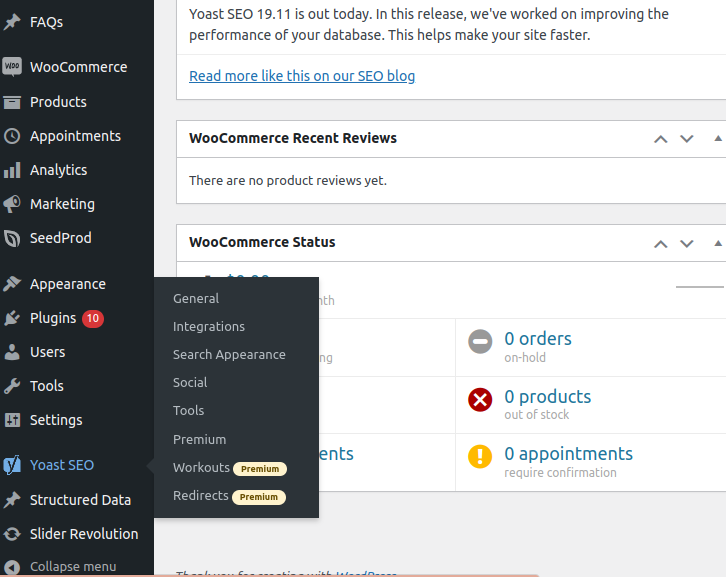Viewport: 726px width, 577px height.
Task: Open the 0 orders on-hold link
Action: (x=538, y=339)
